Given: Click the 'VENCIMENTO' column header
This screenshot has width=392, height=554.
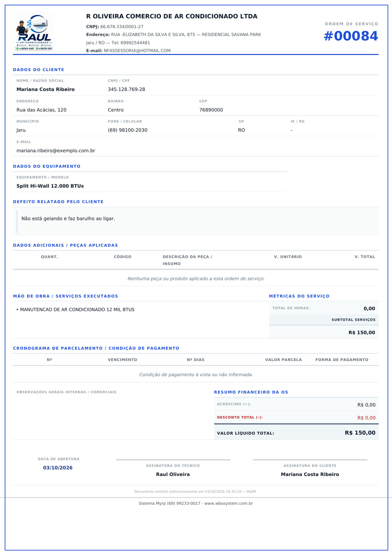Looking at the screenshot, I should pyautogui.click(x=123, y=360).
